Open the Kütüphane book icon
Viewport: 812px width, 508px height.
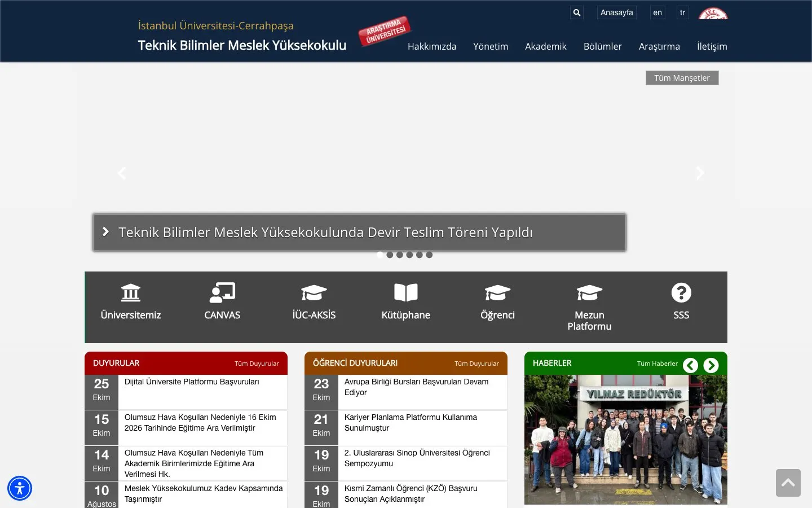[x=406, y=292]
